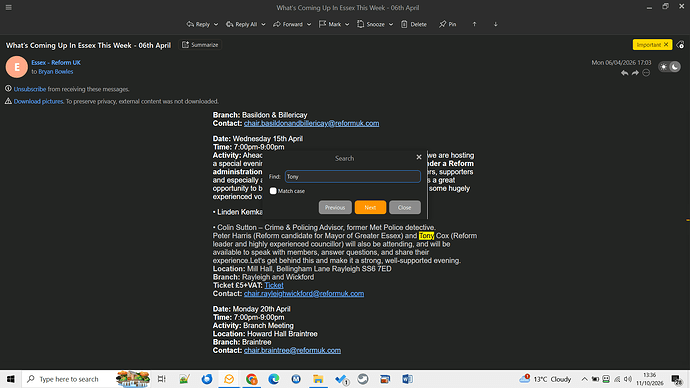Open weather widget 13°C Cloudy
This screenshot has width=690, height=388.
tap(545, 379)
